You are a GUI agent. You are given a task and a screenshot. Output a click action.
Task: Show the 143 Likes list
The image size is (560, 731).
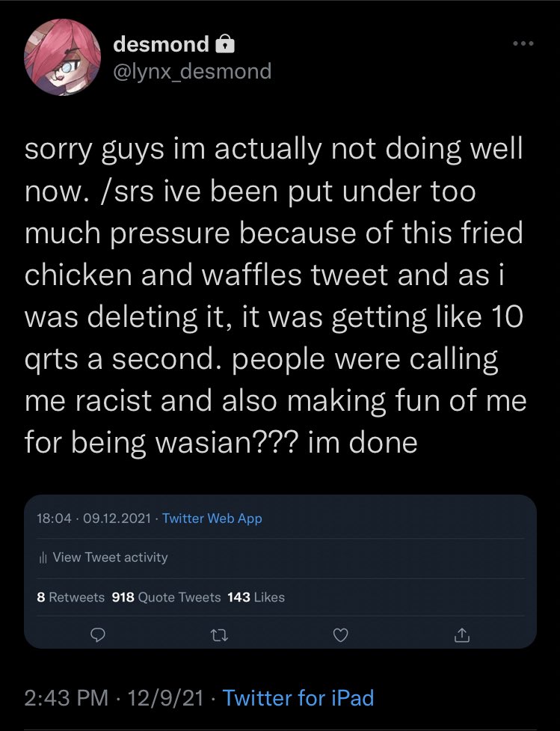pyautogui.click(x=256, y=597)
